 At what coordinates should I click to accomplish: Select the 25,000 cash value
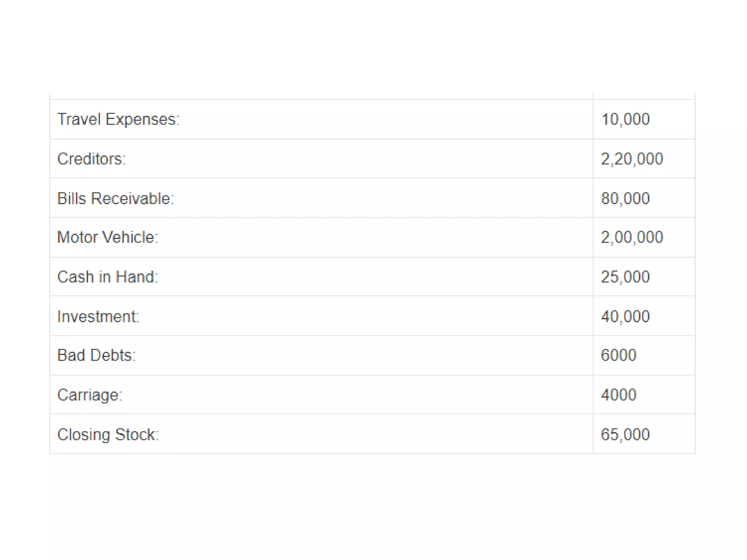point(625,277)
